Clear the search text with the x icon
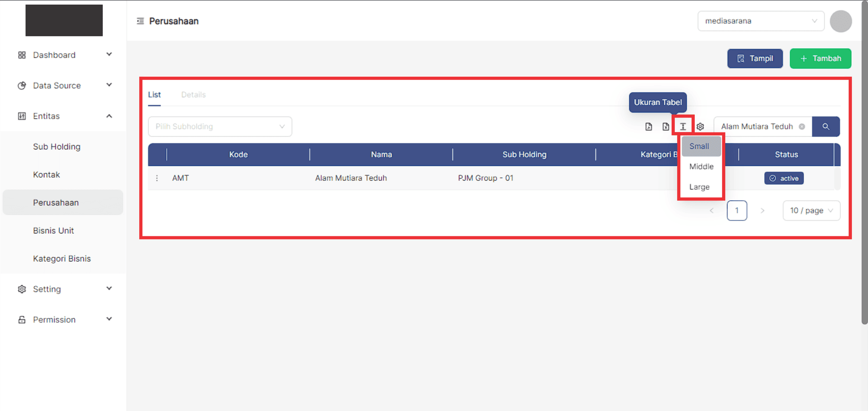868x411 pixels. (x=802, y=126)
